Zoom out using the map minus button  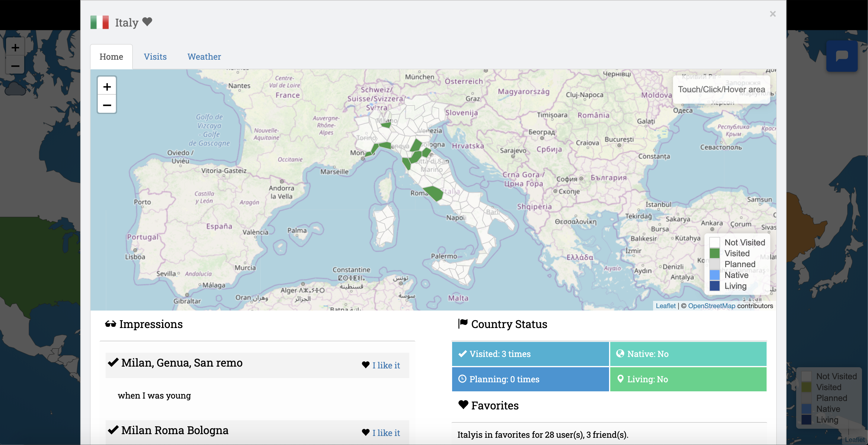(107, 106)
